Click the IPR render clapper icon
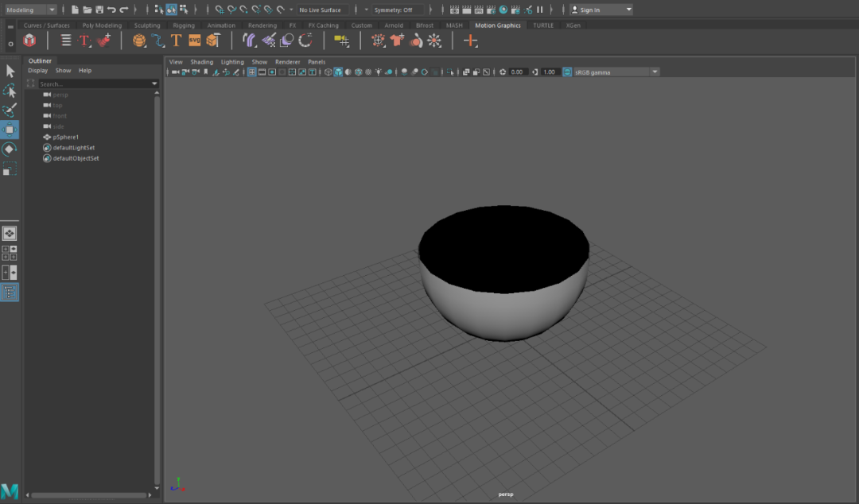859x504 pixels. click(x=479, y=10)
